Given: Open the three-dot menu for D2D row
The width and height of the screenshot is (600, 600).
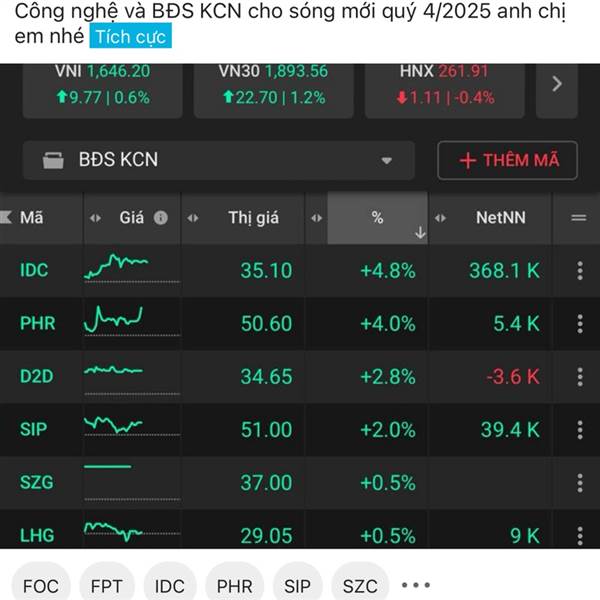Looking at the screenshot, I should (580, 376).
